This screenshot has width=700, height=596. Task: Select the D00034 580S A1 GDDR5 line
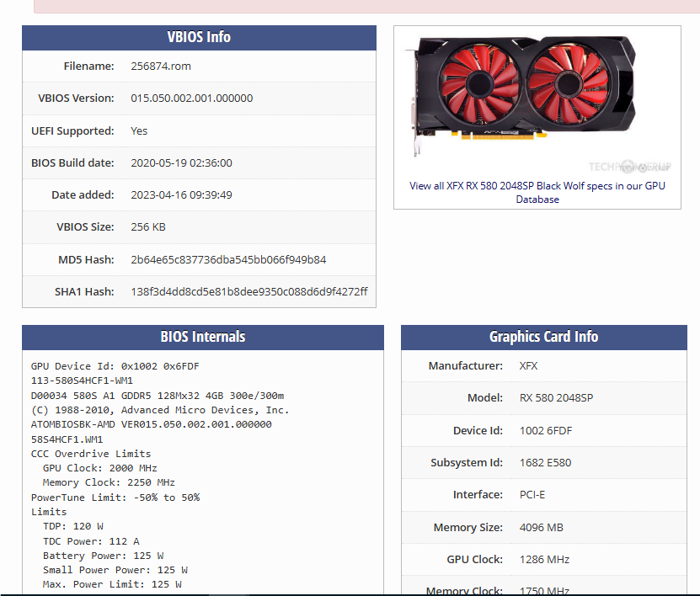158,396
